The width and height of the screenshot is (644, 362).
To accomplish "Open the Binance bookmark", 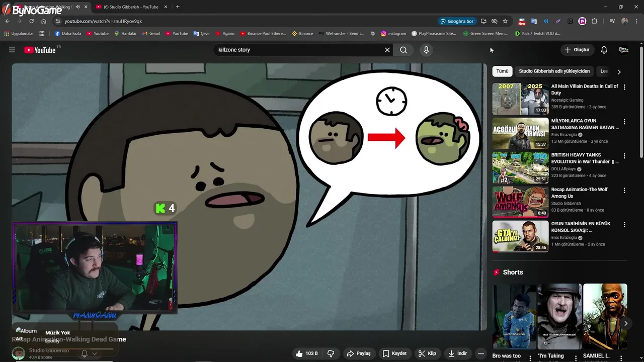I will pos(302,34).
